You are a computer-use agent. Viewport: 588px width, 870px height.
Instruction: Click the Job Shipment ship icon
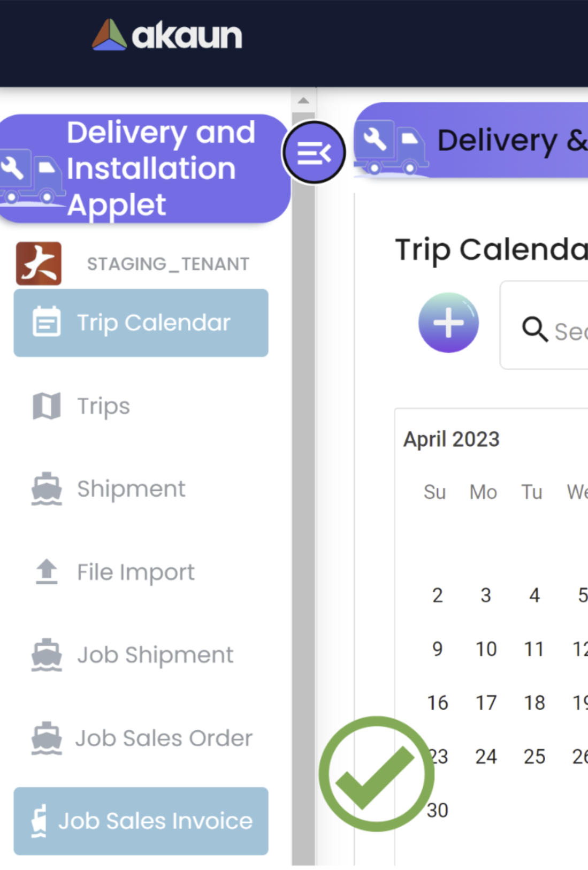point(47,655)
